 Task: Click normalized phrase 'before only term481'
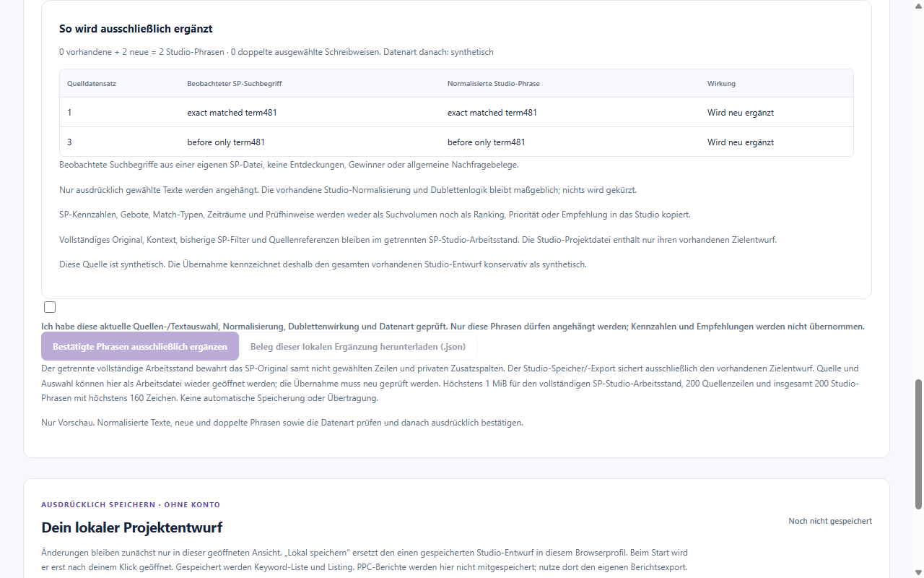(487, 142)
